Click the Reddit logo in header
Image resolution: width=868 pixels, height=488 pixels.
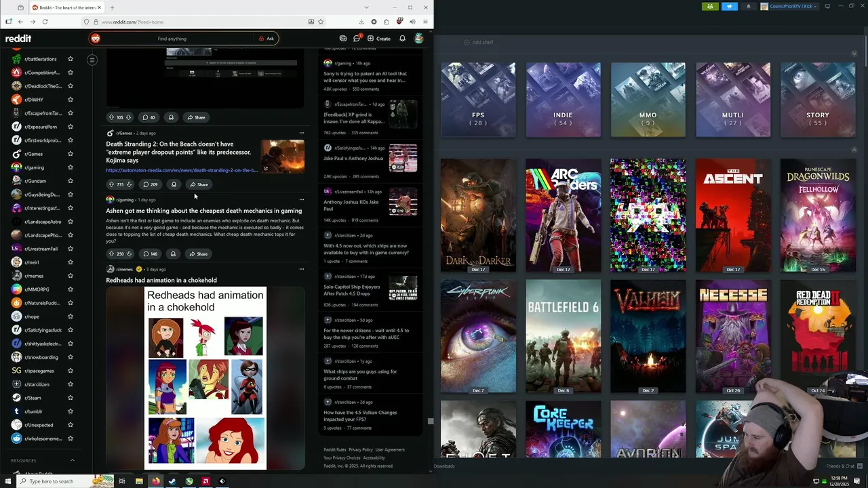point(18,39)
